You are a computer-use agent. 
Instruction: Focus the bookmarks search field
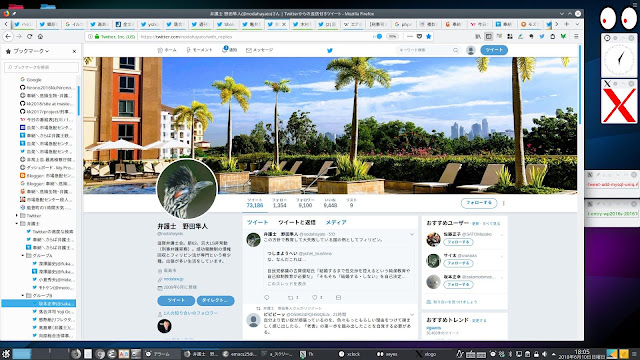click(41, 67)
